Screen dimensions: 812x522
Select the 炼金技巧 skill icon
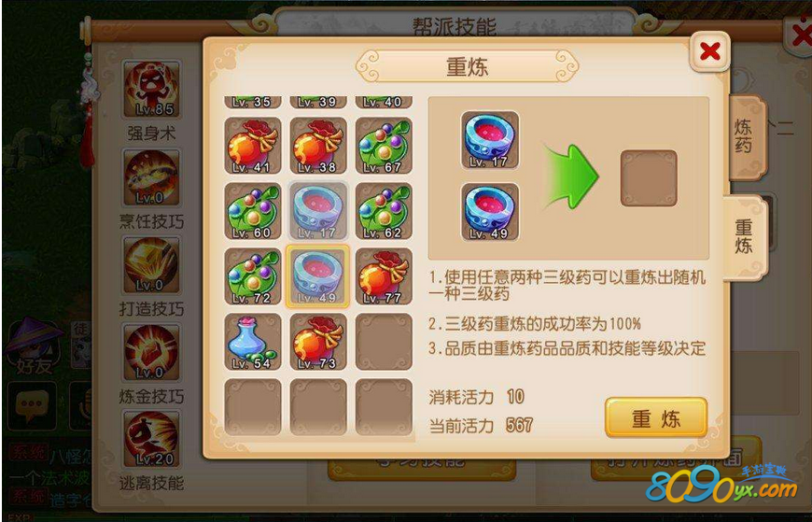151,352
